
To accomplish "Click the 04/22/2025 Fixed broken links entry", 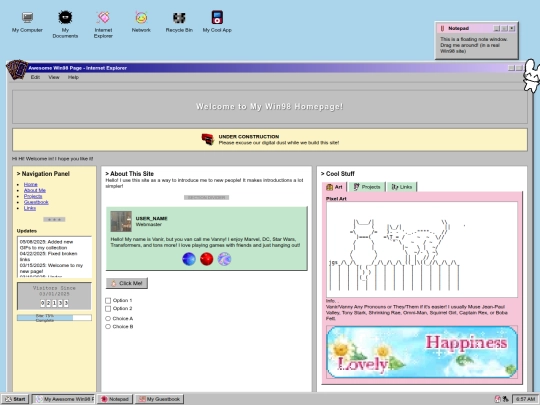I will [x=48, y=257].
